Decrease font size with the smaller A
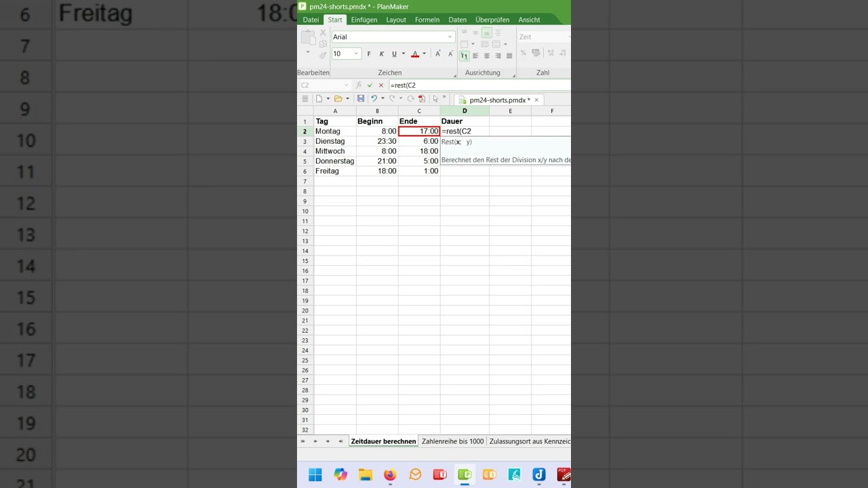This screenshot has height=488, width=868. 450,54
